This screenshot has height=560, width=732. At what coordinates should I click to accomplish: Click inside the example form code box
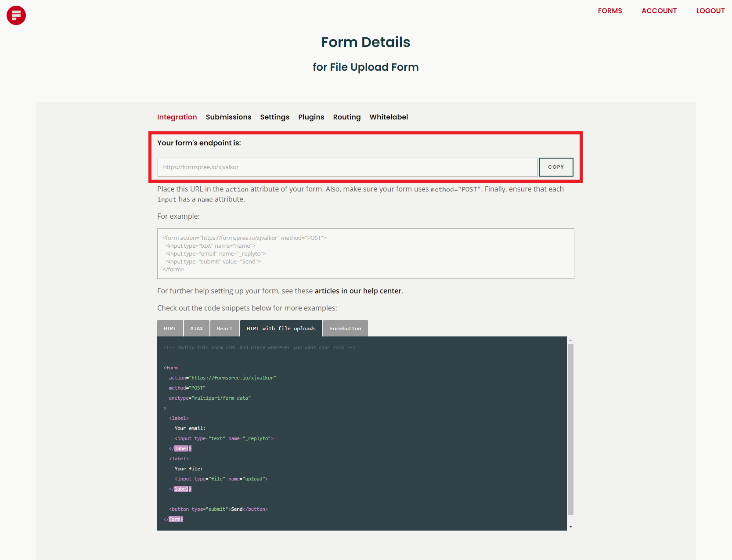[x=365, y=253]
